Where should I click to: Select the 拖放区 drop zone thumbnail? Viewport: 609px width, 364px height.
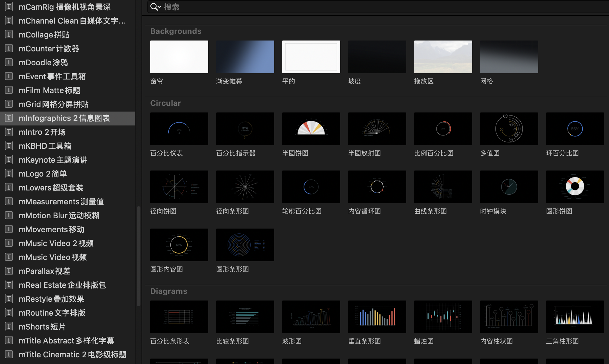click(443, 57)
